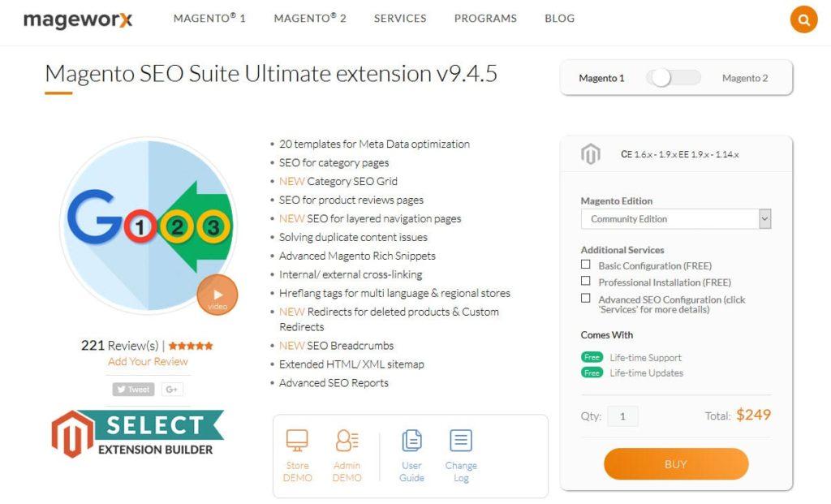Open the Magento® 1 menu

[209, 18]
